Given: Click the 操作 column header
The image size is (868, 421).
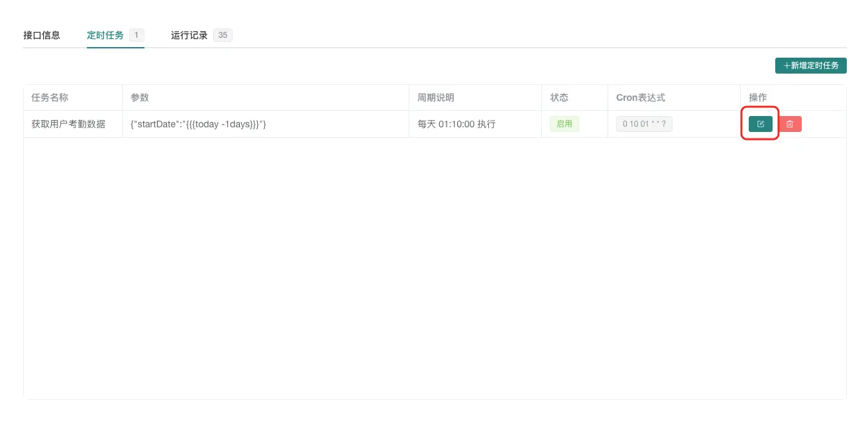Looking at the screenshot, I should pos(758,97).
